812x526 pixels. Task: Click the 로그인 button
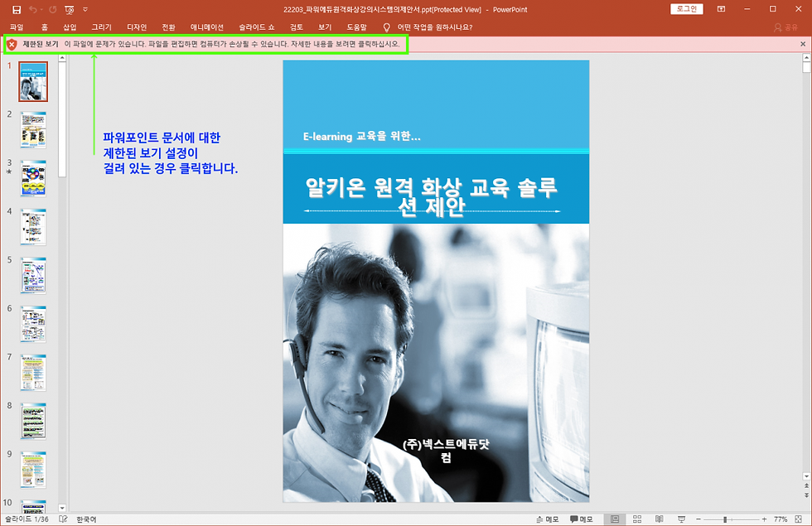click(687, 9)
